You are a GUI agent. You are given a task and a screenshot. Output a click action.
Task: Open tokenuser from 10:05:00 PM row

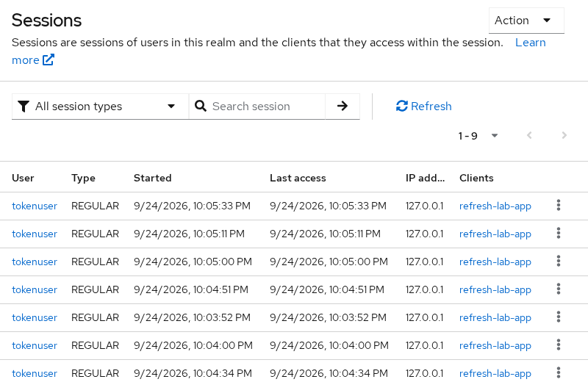(35, 262)
